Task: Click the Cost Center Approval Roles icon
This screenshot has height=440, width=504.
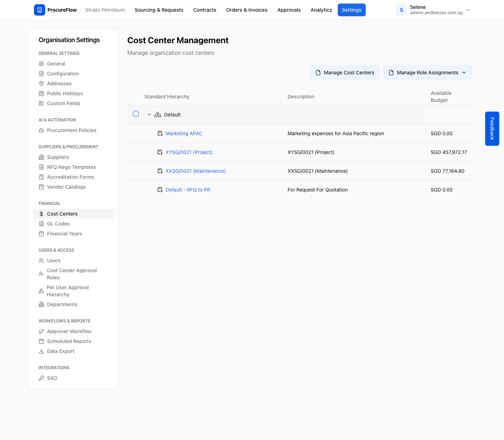Action: tap(41, 274)
